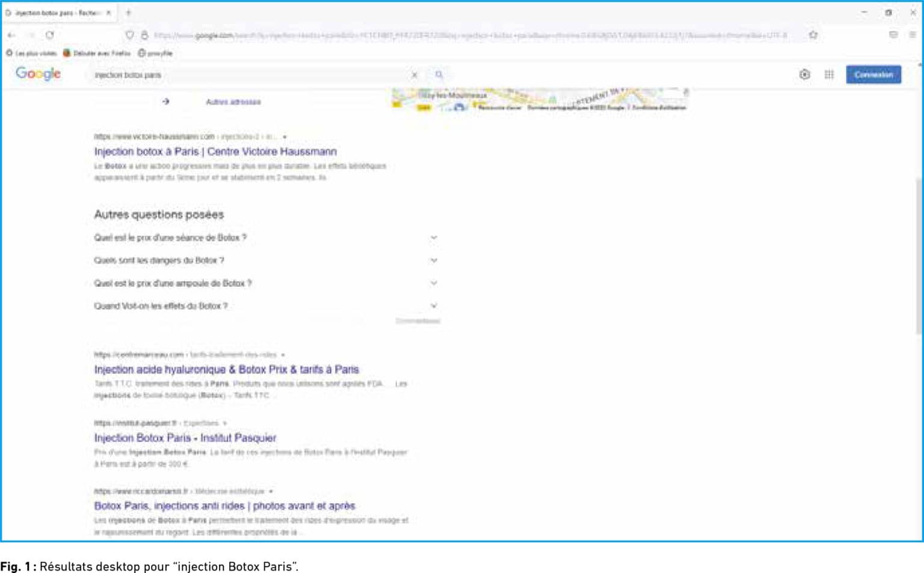The height and width of the screenshot is (573, 924).
Task: Expand "Quels sont les dangers du Botox ?"
Action: tap(434, 260)
